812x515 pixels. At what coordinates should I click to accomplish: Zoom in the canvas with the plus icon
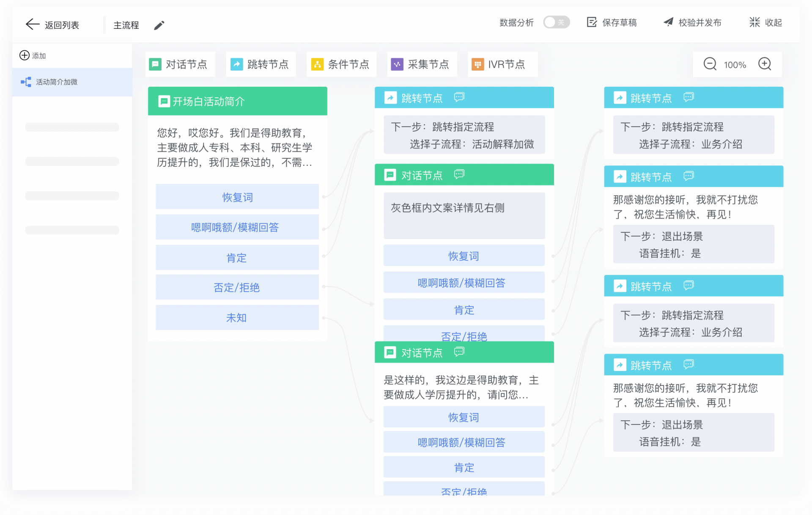pyautogui.click(x=765, y=64)
